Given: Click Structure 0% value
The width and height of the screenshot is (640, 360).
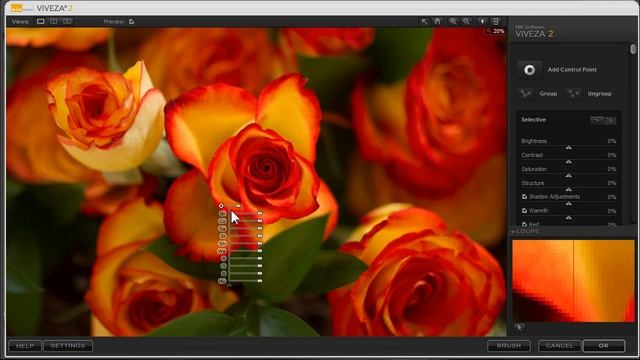Looking at the screenshot, I should pos(611,183).
